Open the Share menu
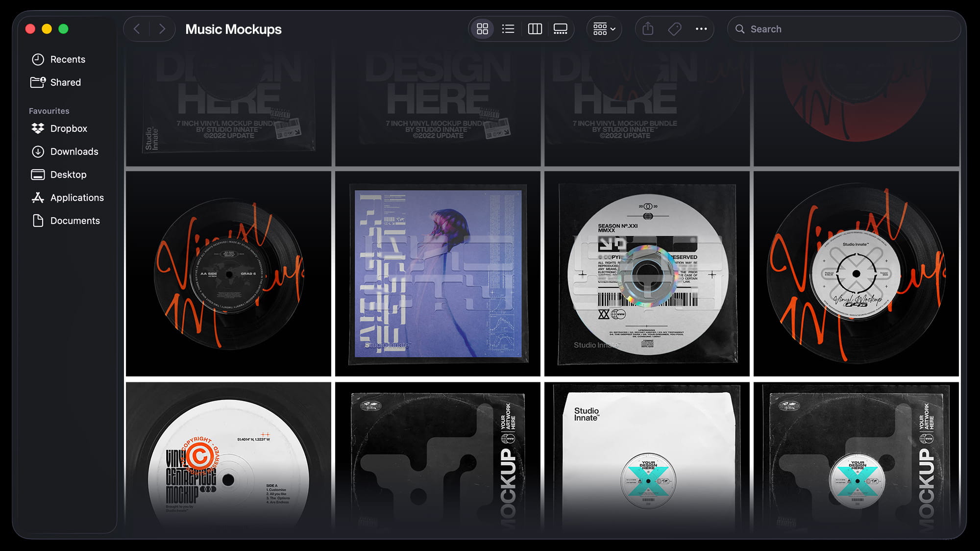Screen dimensions: 980x551 click(x=647, y=28)
